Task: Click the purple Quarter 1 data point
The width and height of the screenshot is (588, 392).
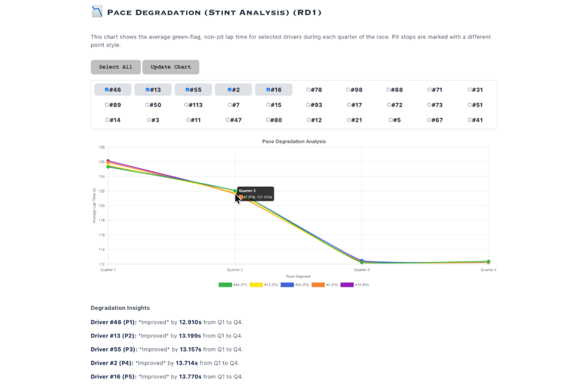Action: pos(108,161)
